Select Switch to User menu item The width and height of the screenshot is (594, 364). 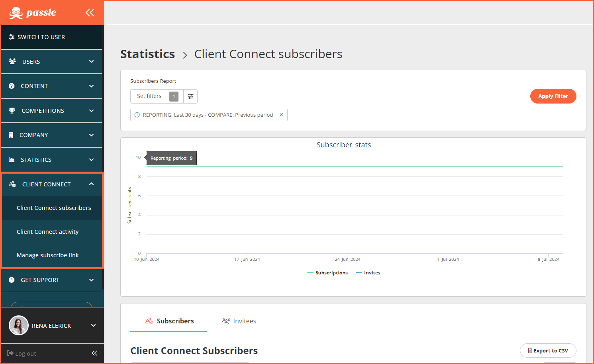coord(51,37)
